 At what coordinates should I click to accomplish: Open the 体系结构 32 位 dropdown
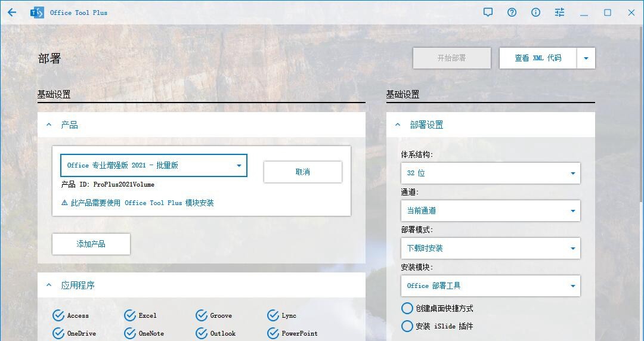pyautogui.click(x=490, y=173)
